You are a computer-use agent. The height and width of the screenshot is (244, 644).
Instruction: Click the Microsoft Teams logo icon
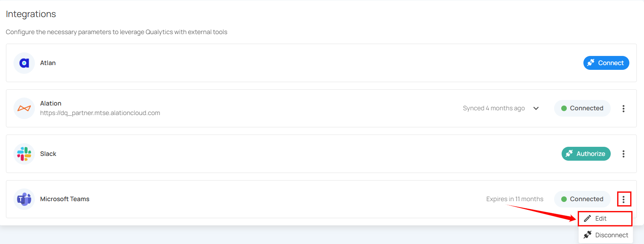(24, 199)
